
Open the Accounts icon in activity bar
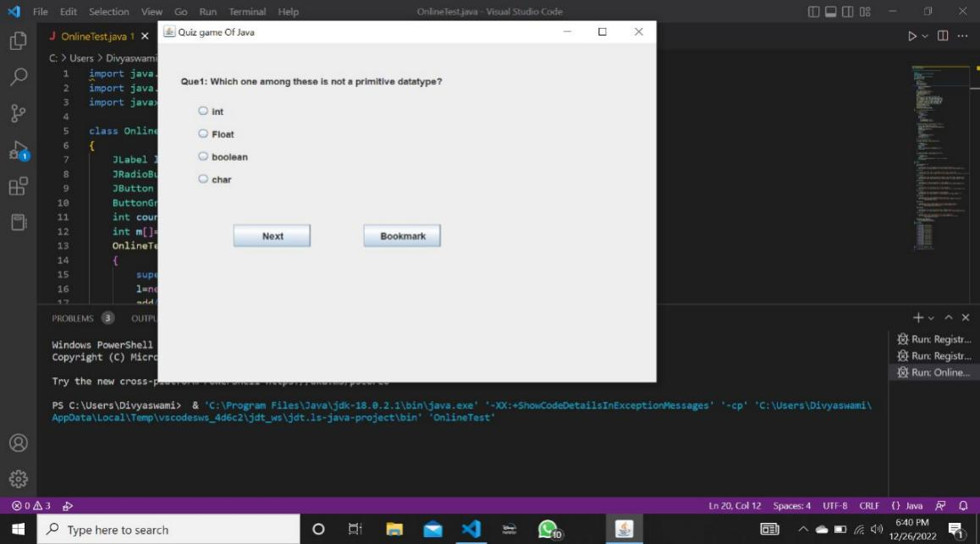(18, 442)
